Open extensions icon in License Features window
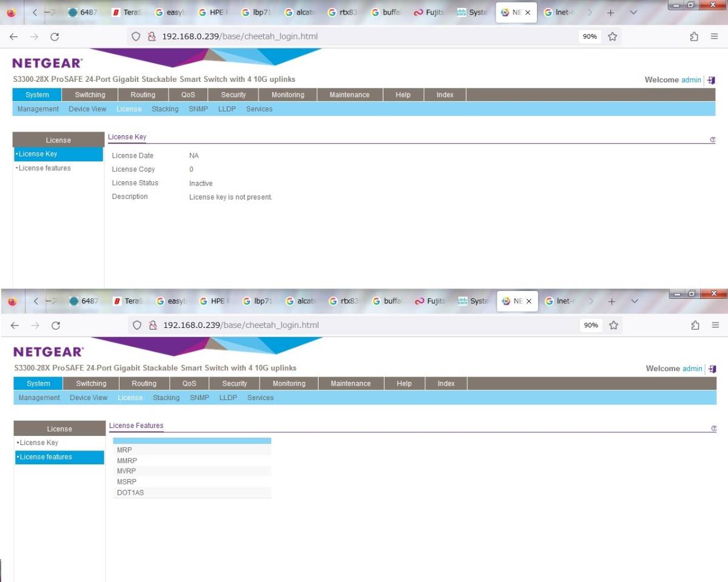 [x=695, y=325]
